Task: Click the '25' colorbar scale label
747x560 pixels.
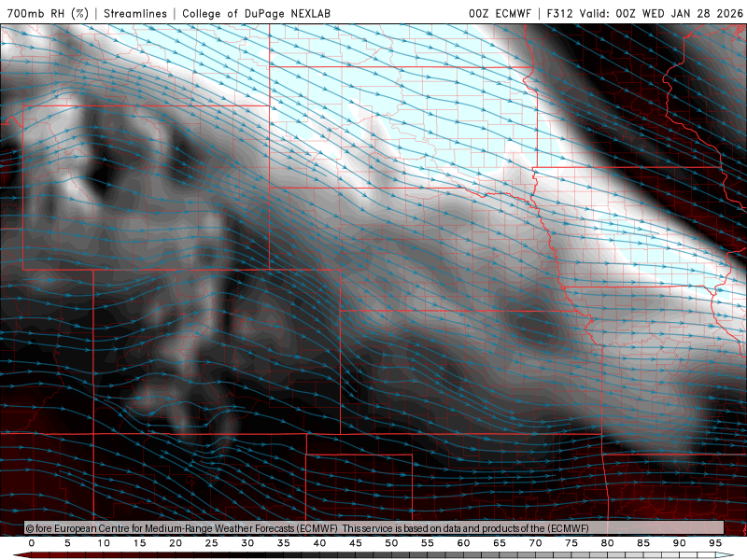Action: 212,543
